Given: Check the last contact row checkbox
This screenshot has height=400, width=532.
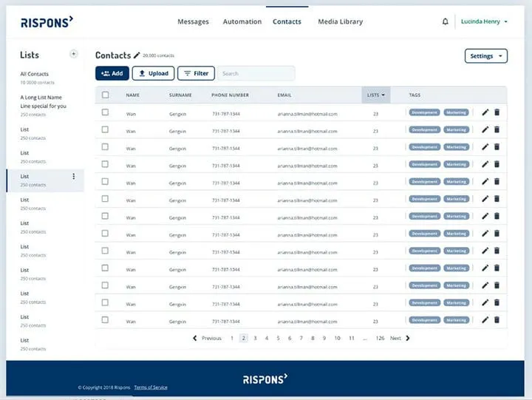Looking at the screenshot, I should pyautogui.click(x=105, y=320).
